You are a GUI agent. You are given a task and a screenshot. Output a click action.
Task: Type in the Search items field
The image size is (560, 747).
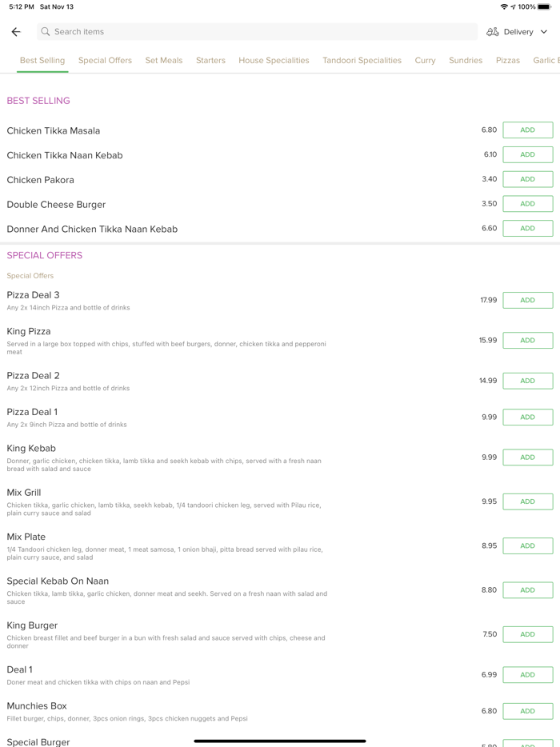pyautogui.click(x=256, y=32)
